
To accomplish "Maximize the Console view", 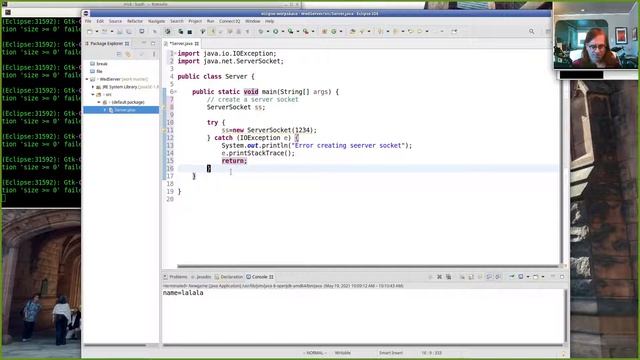I will click(x=562, y=277).
